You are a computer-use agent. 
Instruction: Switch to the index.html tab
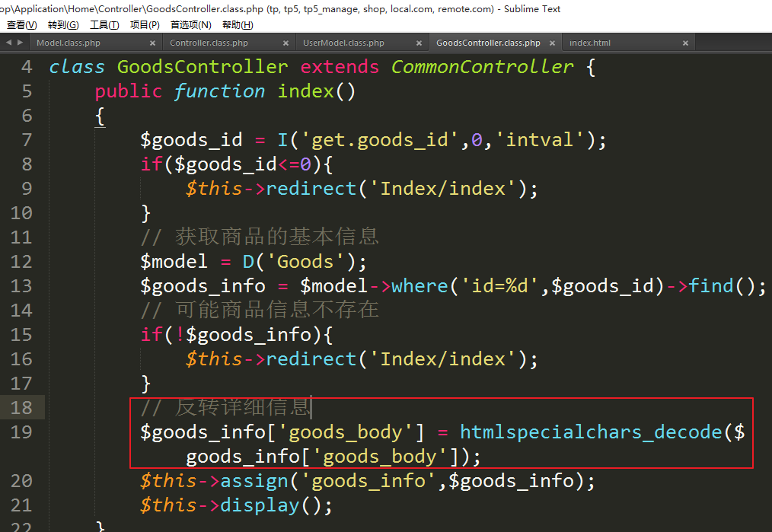click(x=590, y=43)
